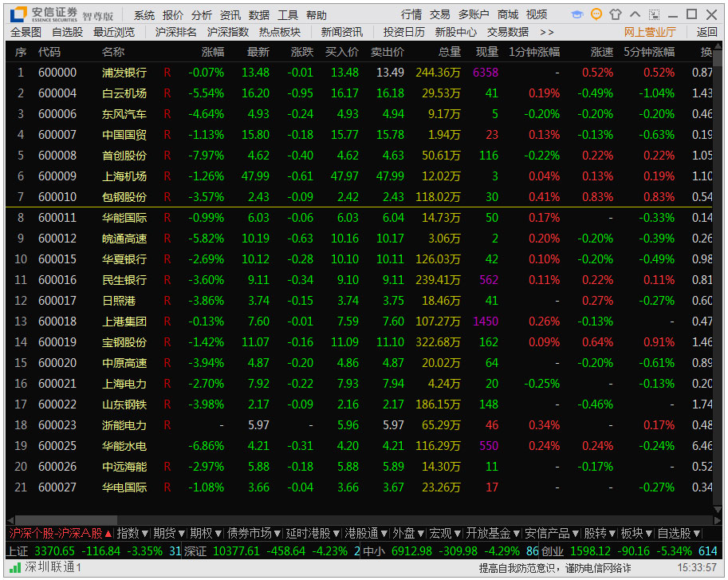The width and height of the screenshot is (728, 580).
Task: Open the graduation cap learning icon
Action: 577,14
